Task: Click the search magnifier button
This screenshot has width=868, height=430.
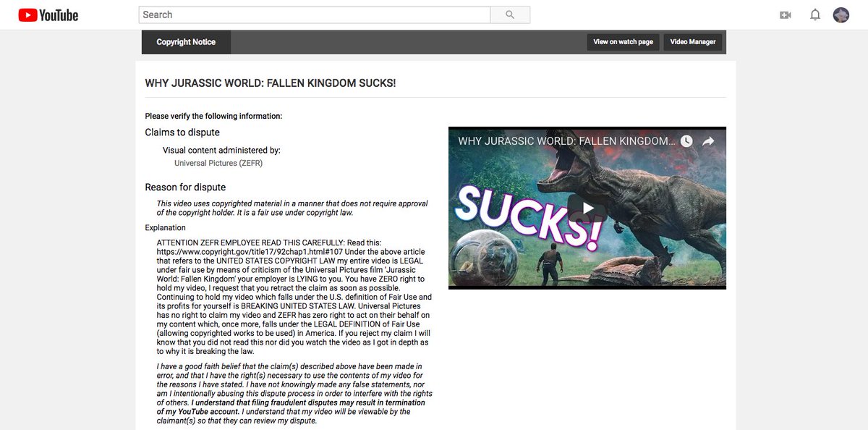Action: point(510,14)
